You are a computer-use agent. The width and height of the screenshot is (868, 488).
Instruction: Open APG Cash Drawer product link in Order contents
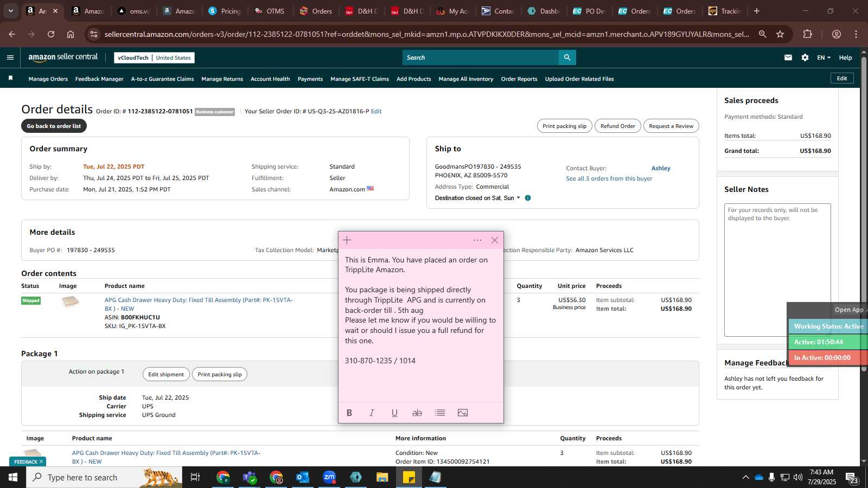point(199,304)
